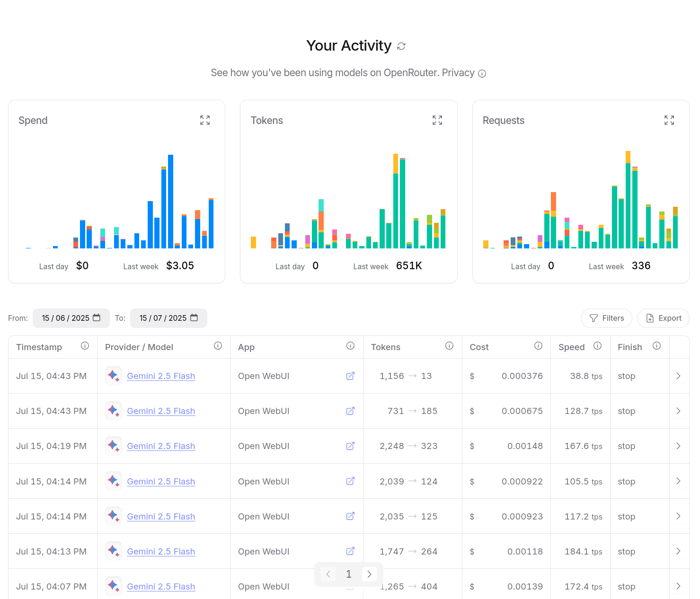This screenshot has height=599, width=700.
Task: Open external app link for 2,035-token row
Action: [351, 516]
